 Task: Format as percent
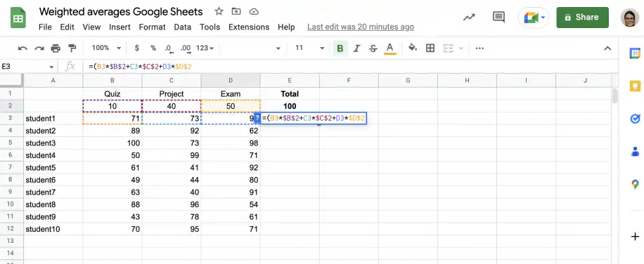[153, 48]
